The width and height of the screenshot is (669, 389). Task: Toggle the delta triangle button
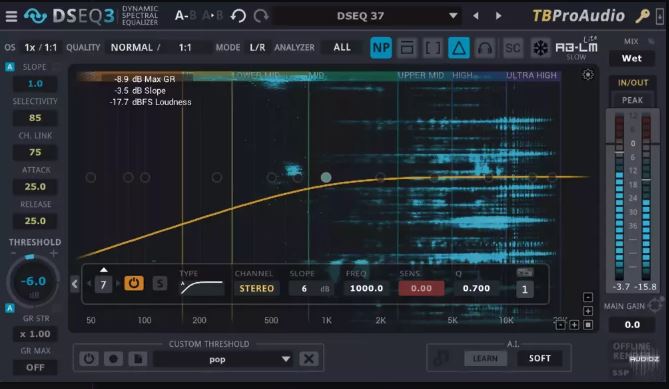pos(459,48)
